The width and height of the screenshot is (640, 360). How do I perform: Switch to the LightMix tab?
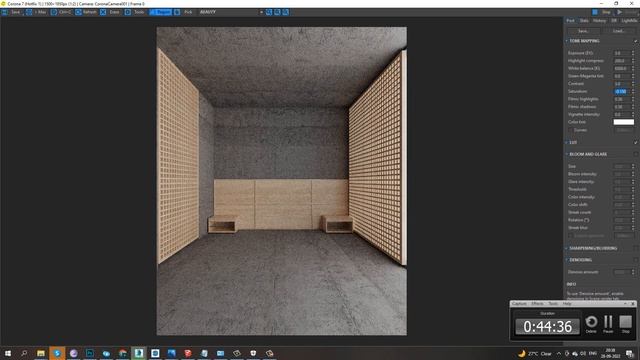629,20
